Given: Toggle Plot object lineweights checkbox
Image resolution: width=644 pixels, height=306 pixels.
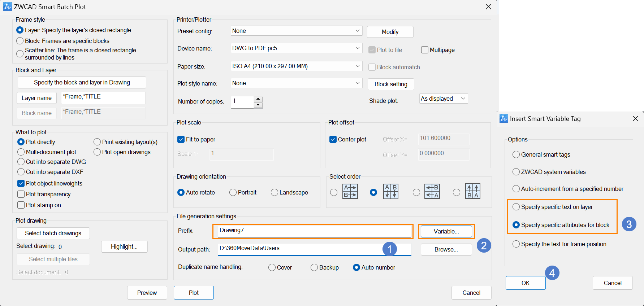Looking at the screenshot, I should click(21, 183).
